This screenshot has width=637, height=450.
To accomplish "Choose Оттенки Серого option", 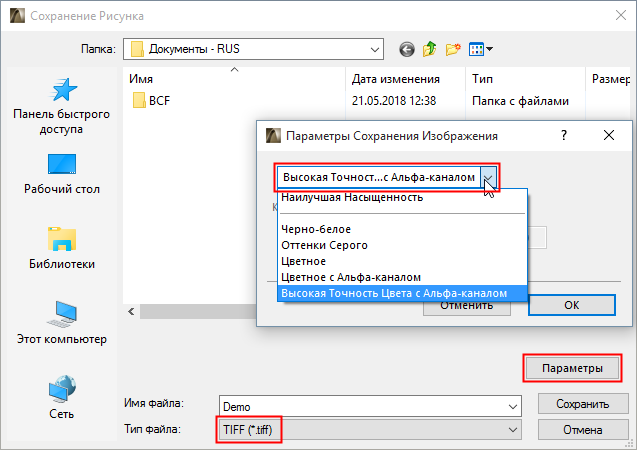I will pos(402,245).
